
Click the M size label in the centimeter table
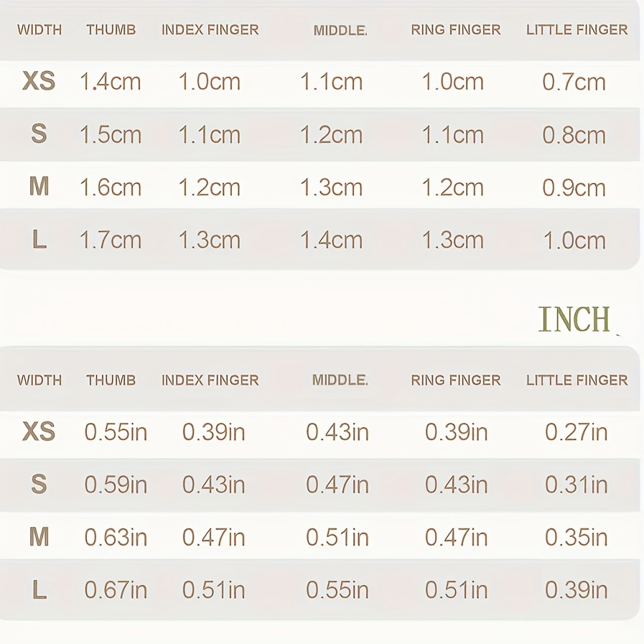pos(39,187)
